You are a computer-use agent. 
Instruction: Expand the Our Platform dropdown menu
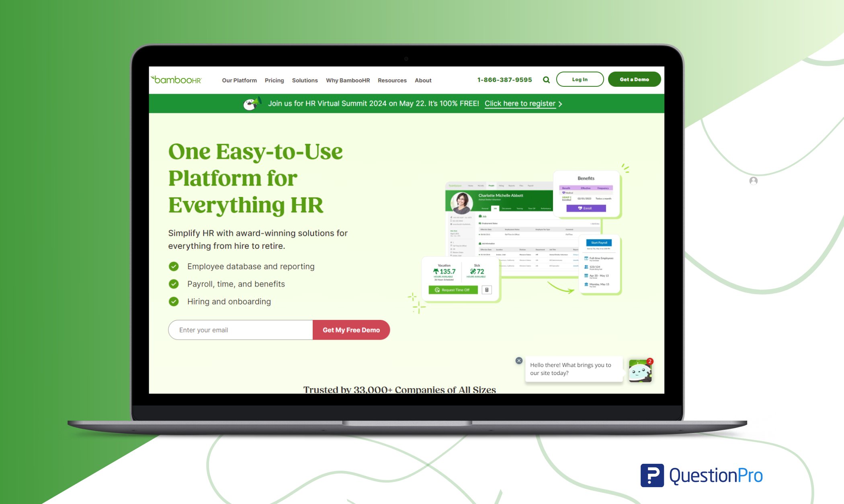239,79
